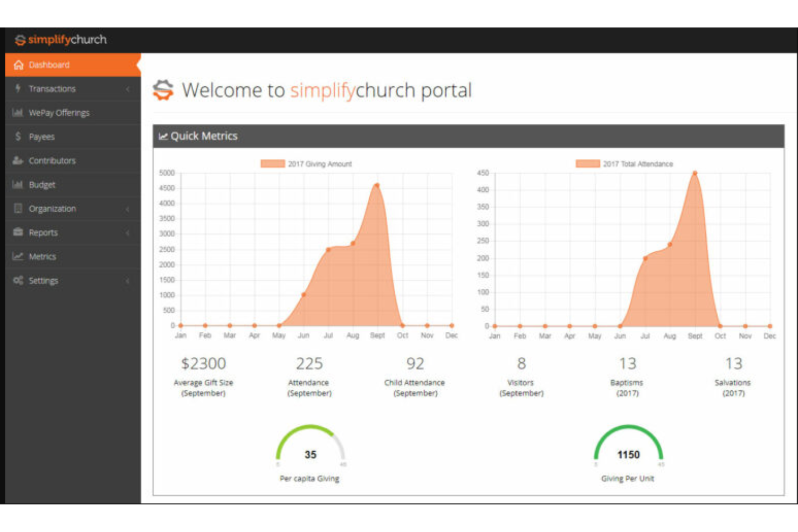798x532 pixels.
Task: Click the 2017 Giving Amount legend label
Action: click(320, 164)
